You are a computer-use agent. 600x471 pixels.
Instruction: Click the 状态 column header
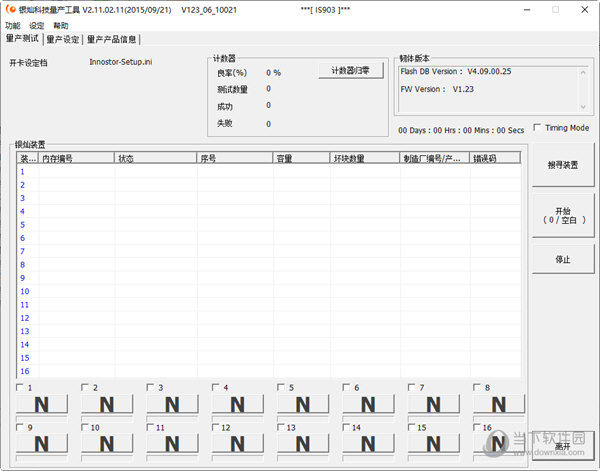pyautogui.click(x=155, y=158)
